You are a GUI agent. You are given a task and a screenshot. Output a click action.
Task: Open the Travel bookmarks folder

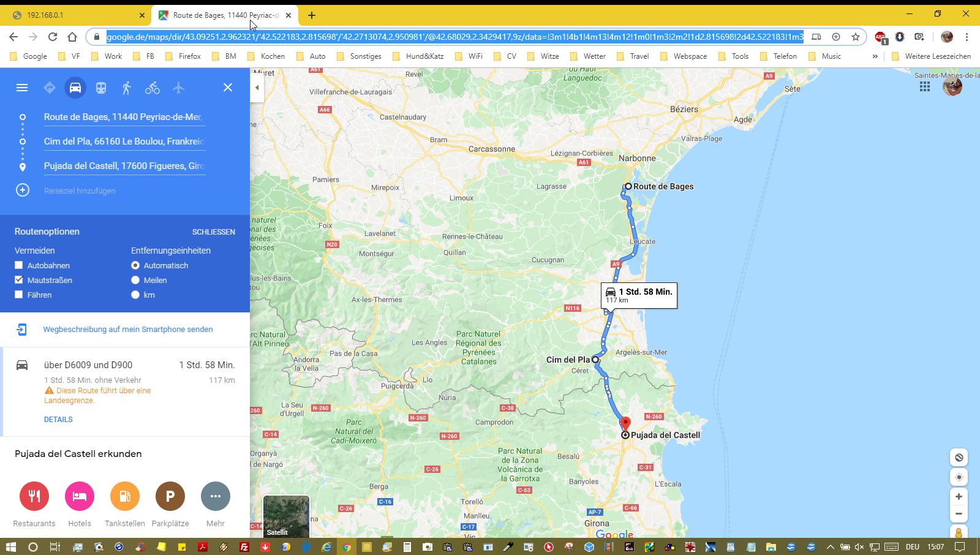coord(632,56)
